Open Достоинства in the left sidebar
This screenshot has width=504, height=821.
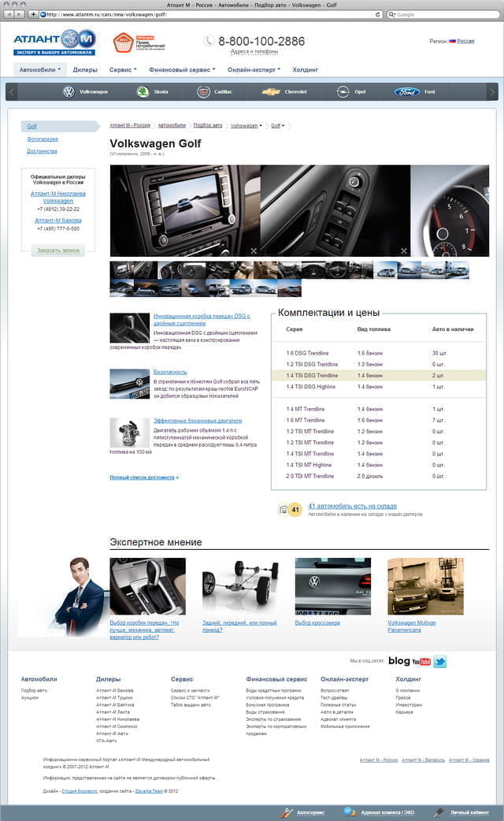(x=42, y=150)
